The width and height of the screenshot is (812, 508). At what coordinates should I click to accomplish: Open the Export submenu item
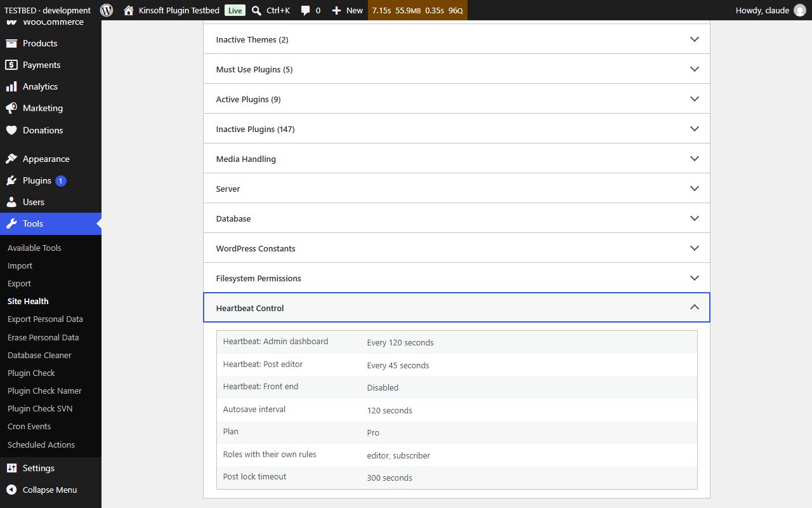coord(19,283)
